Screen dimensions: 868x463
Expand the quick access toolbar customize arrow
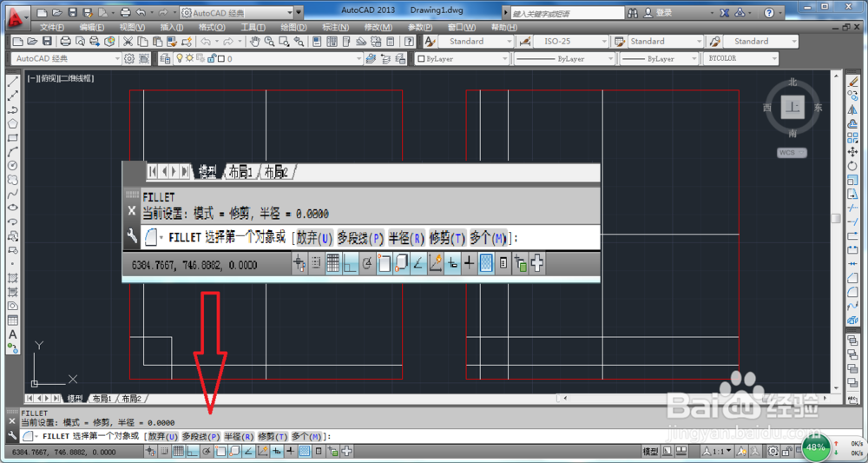pyautogui.click(x=299, y=13)
